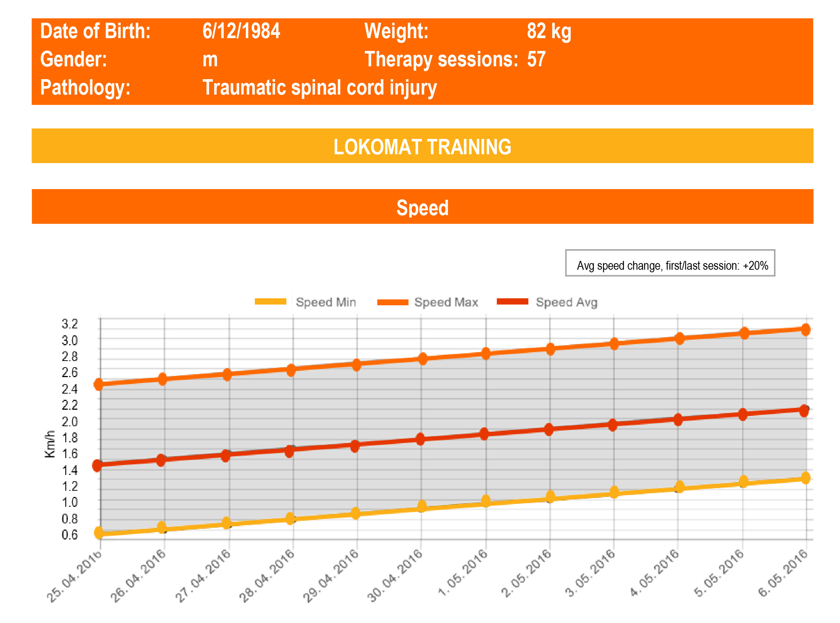Select Speed Avg point on 6.05.2016
The height and width of the screenshot is (623, 840).
pyautogui.click(x=804, y=410)
